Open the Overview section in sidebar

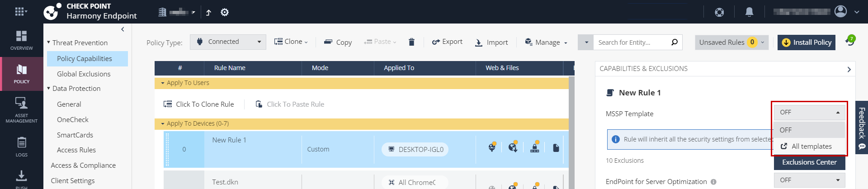click(x=21, y=40)
